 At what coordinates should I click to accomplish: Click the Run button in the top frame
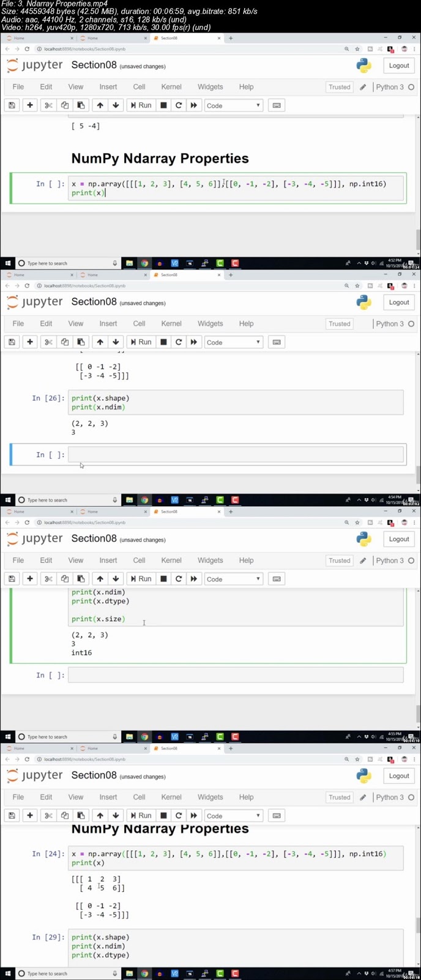[x=141, y=105]
